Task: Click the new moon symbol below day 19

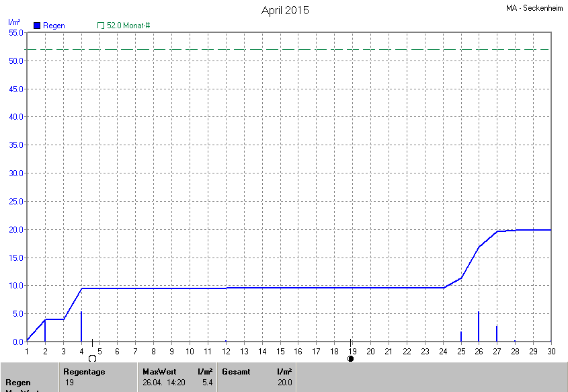Action: 350,358
